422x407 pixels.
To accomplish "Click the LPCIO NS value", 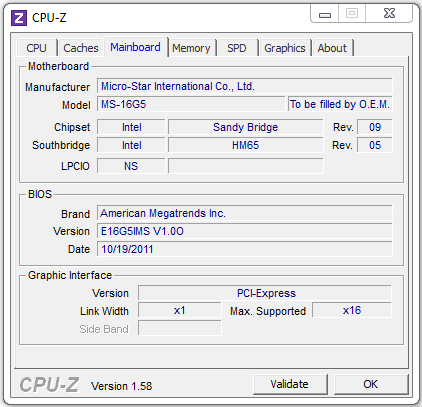I will [131, 166].
